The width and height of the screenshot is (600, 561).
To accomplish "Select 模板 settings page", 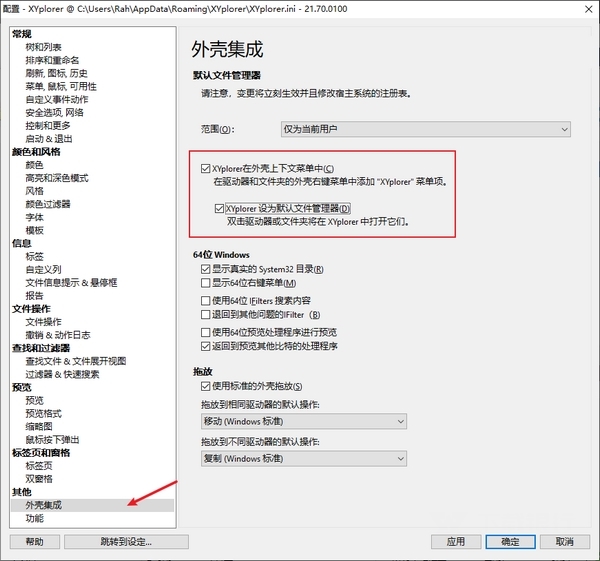I will [34, 230].
